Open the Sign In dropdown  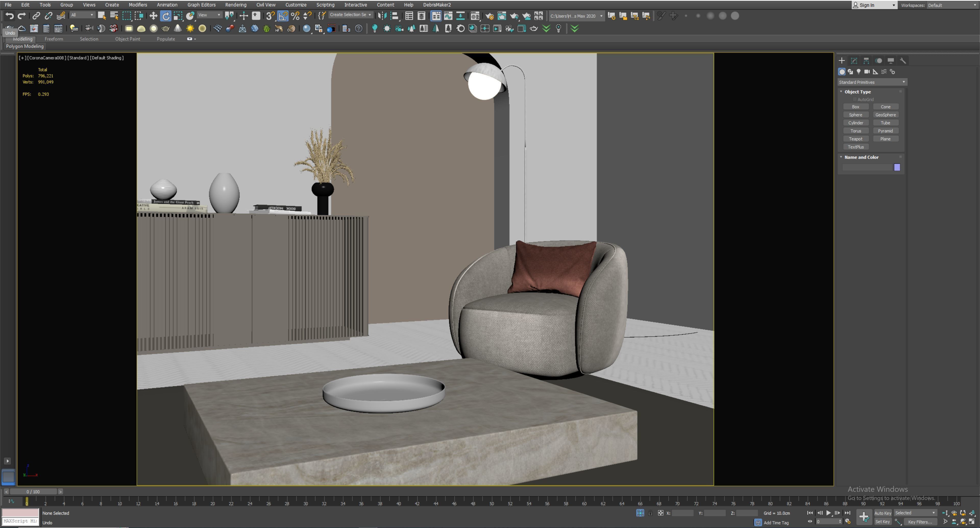(874, 5)
